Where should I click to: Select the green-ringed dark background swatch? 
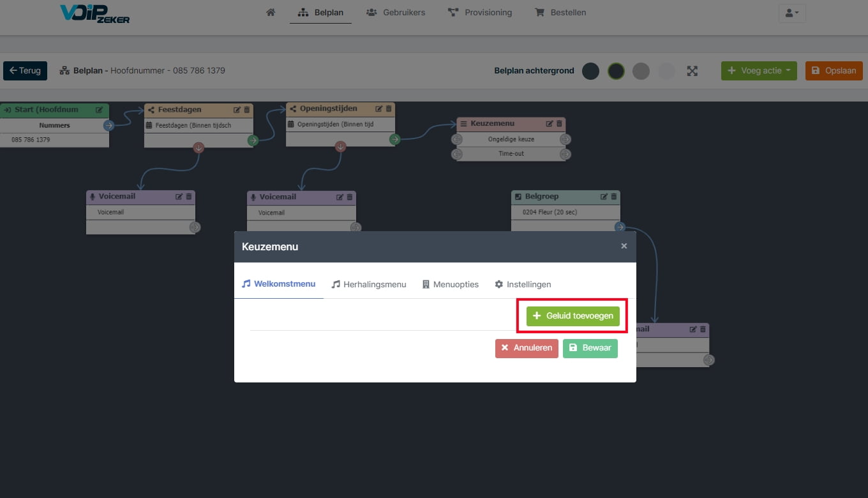point(616,71)
